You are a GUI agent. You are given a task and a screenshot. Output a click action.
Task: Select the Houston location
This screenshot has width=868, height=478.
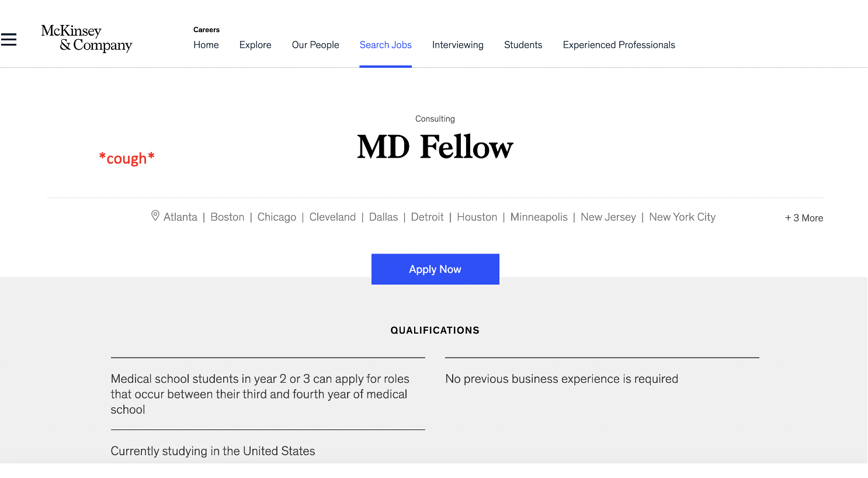click(477, 217)
